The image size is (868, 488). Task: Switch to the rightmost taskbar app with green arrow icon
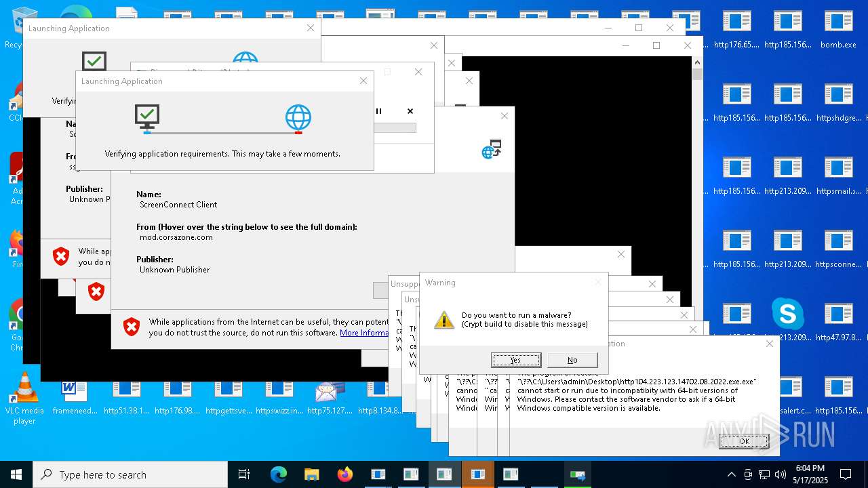[x=577, y=474]
